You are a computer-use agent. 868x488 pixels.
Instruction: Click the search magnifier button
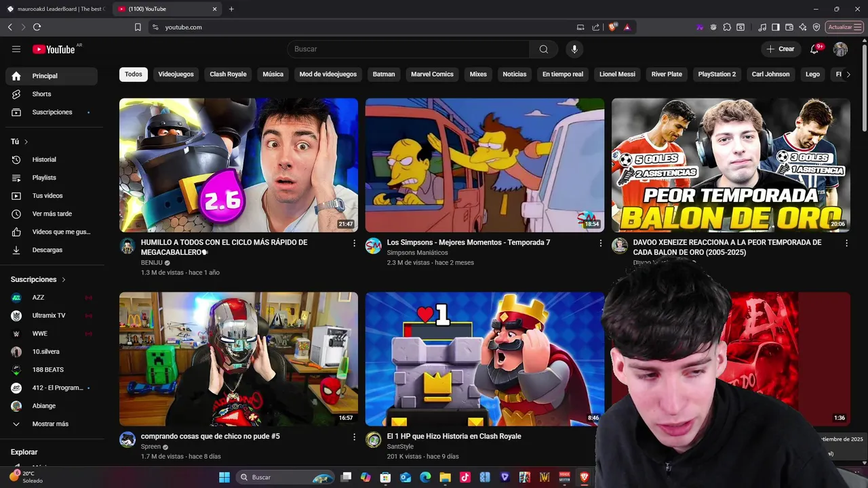click(544, 49)
